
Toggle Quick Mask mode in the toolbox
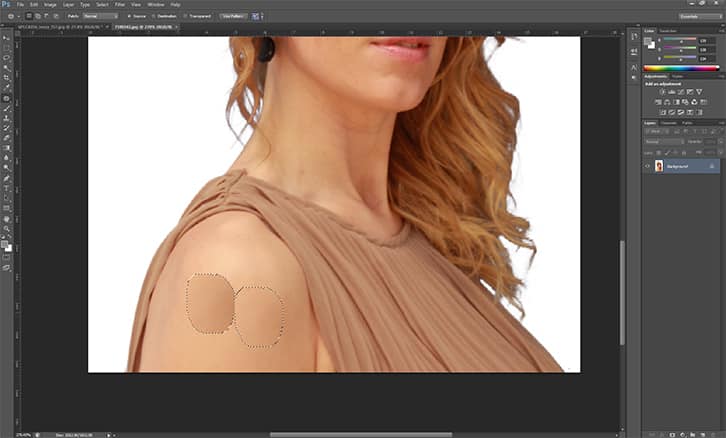(x=6, y=257)
